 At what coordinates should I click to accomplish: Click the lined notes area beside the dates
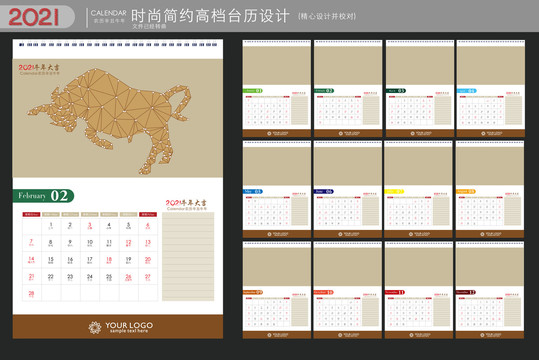(x=188, y=257)
